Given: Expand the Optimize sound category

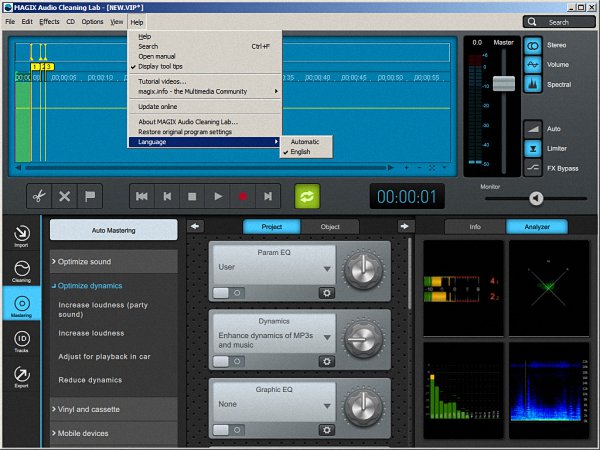Looking at the screenshot, I should click(x=113, y=261).
